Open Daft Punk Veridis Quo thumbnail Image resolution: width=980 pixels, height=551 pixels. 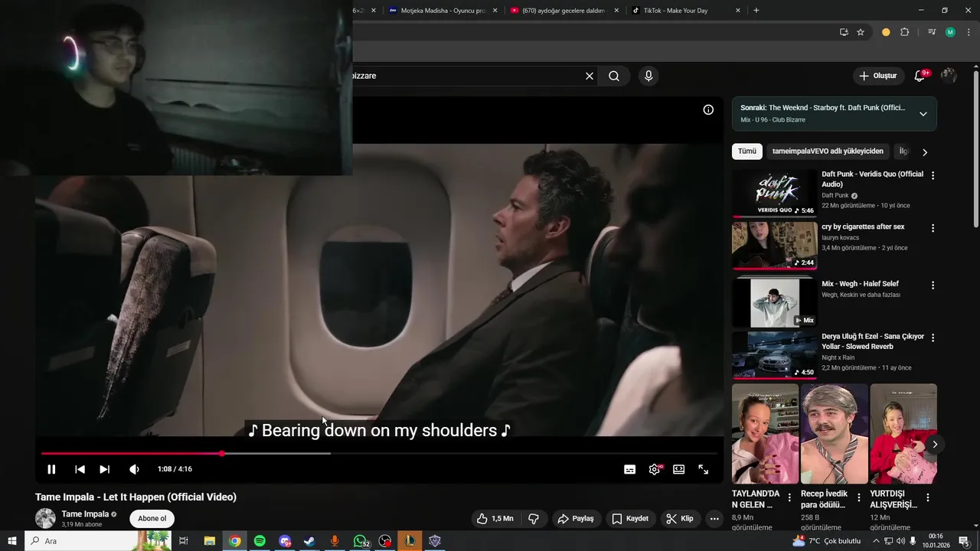tap(774, 193)
